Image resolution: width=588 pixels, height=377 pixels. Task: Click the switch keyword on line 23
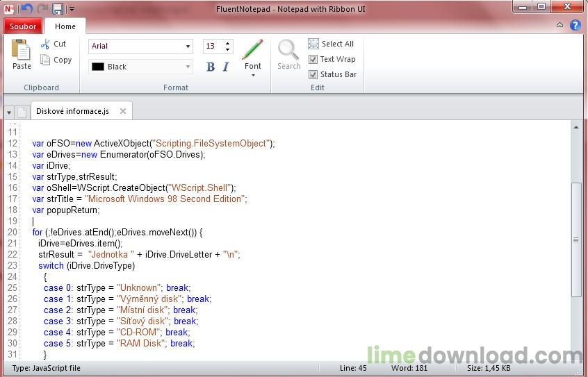point(51,266)
